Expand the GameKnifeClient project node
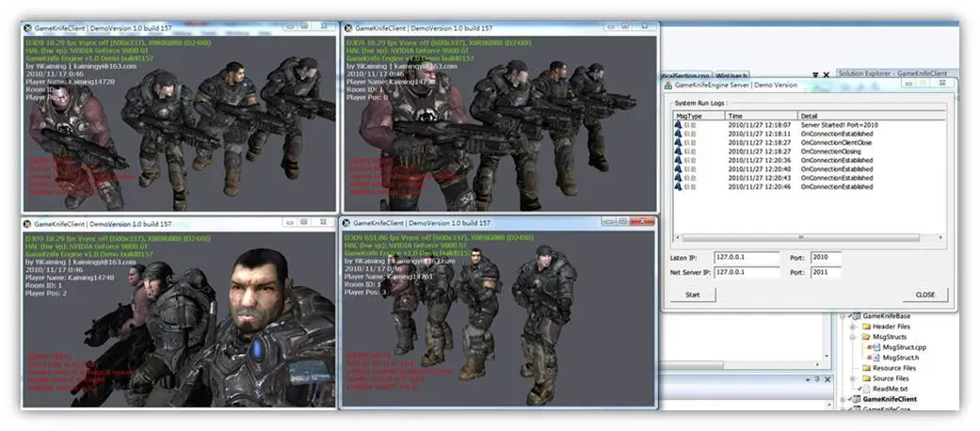The width and height of the screenshot is (980, 431). point(843,399)
